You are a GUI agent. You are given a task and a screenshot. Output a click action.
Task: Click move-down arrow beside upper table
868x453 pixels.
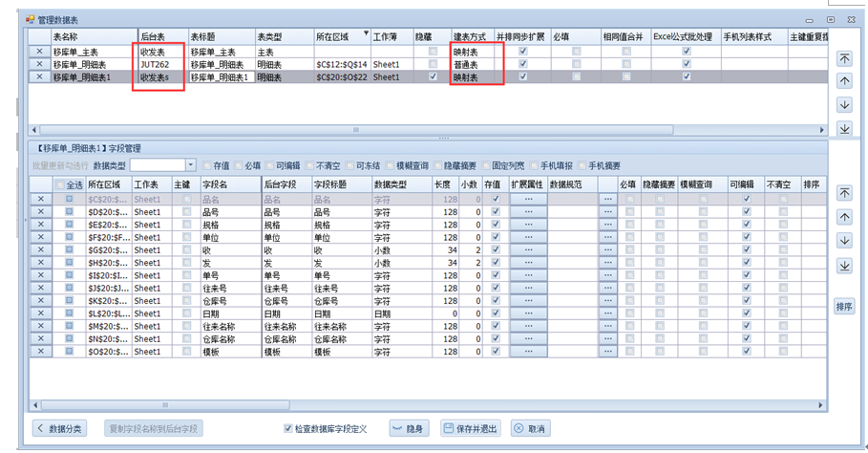click(844, 104)
